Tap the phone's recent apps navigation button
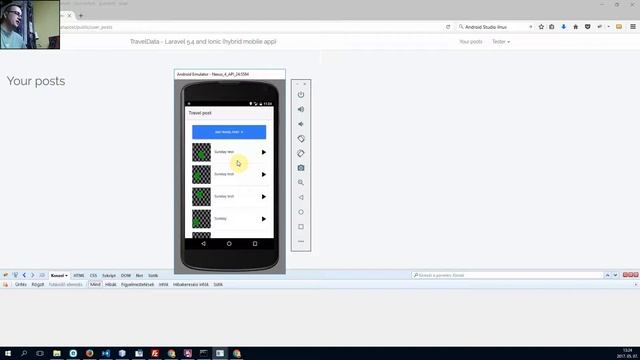Viewport: 640px width, 360px height. coord(255,244)
